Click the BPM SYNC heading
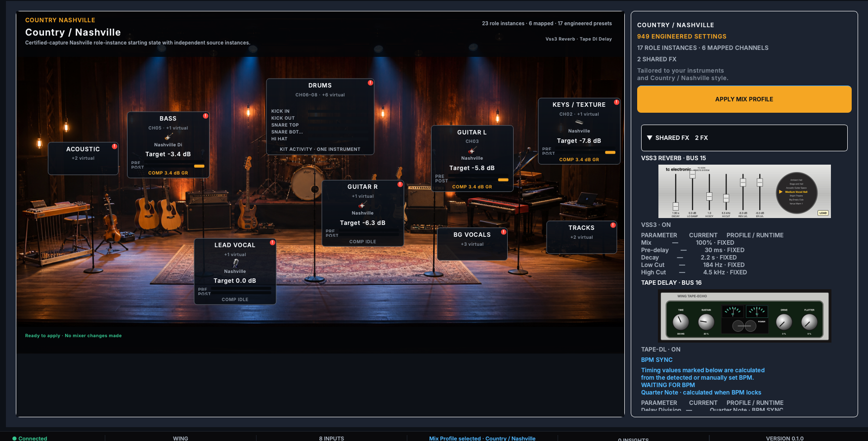 click(657, 360)
